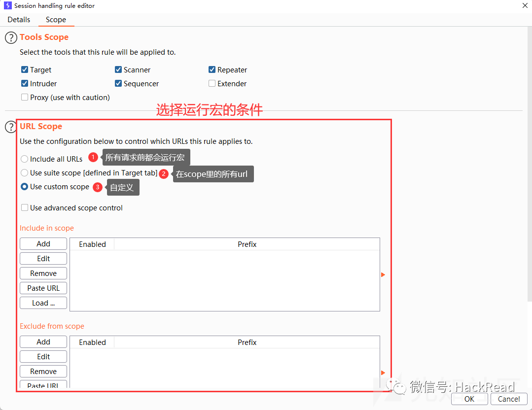532x410 pixels.
Task: Enable Proxy (use with caution) checkbox
Action: click(25, 98)
